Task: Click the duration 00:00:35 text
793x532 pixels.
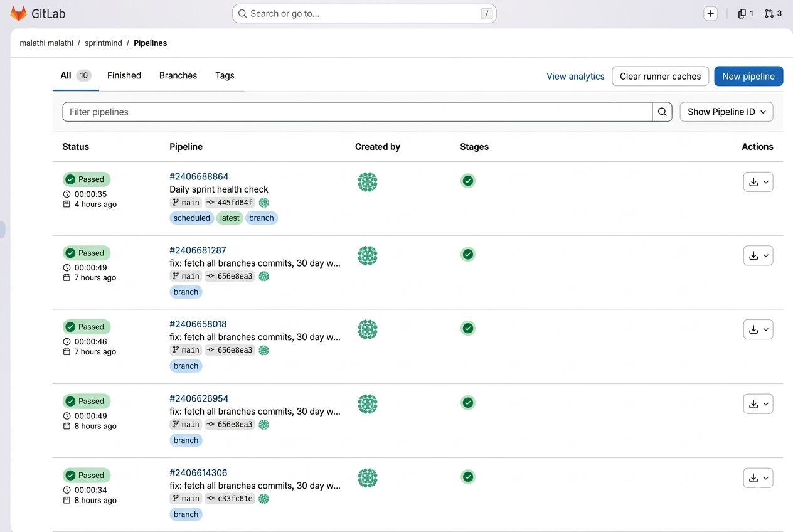Action: [x=90, y=194]
